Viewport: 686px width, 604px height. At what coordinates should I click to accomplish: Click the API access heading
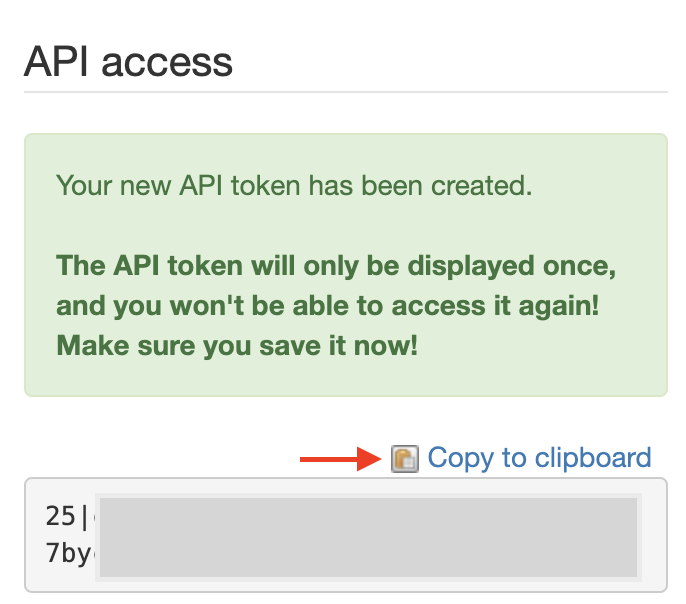coord(128,62)
